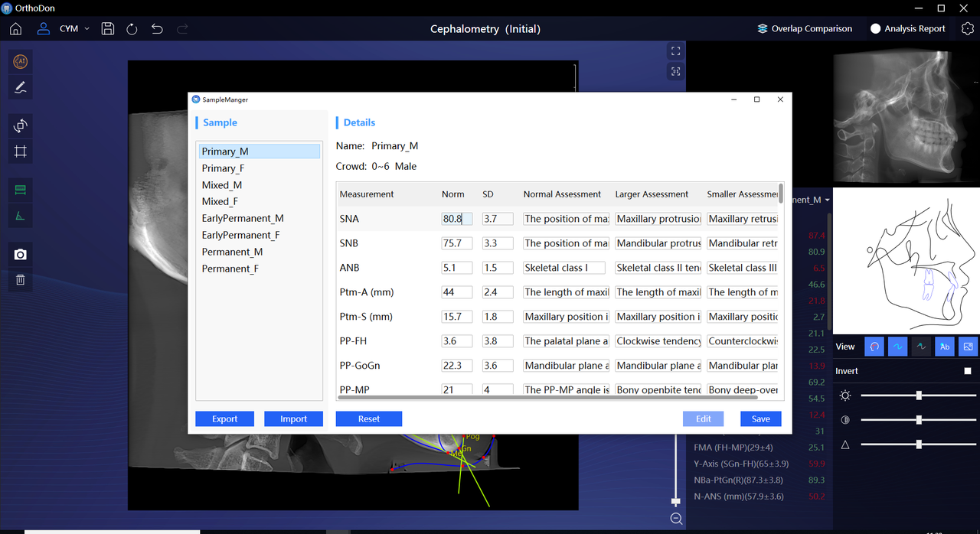The width and height of the screenshot is (980, 534).
Task: Select the cephalometric tracing thumbnail
Action: pyautogui.click(x=906, y=261)
